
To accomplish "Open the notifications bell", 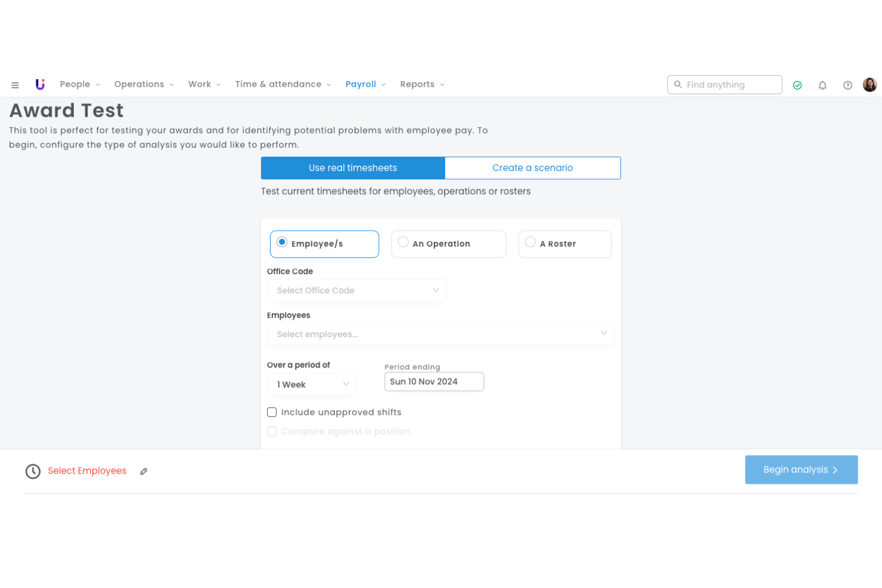I will (822, 85).
